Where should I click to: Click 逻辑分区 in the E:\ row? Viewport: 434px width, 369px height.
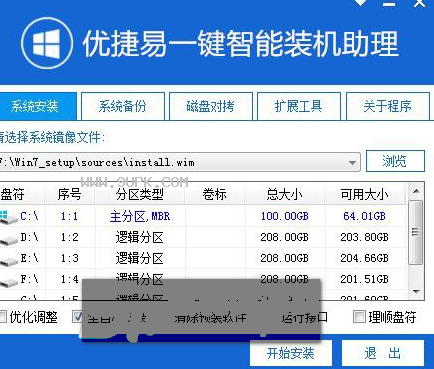[139, 258]
